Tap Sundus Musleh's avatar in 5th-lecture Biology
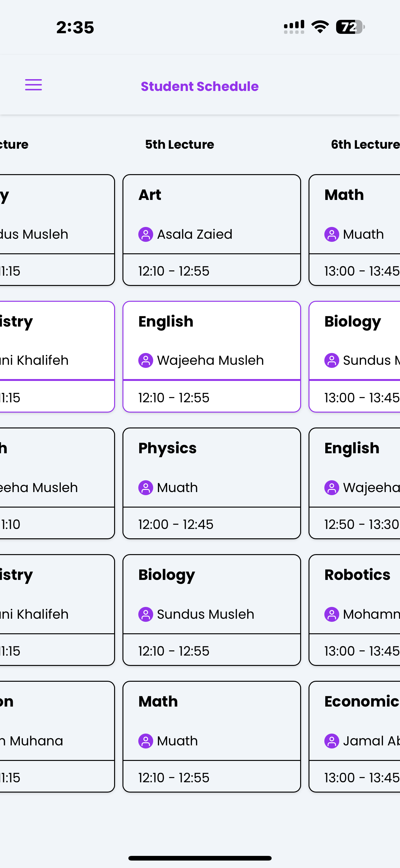This screenshot has height=868, width=400. coord(145,614)
